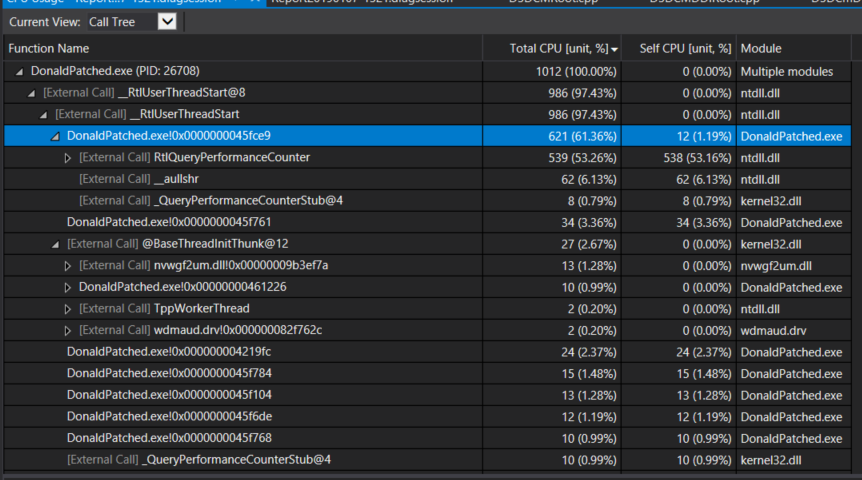Click the Multiple modules cell
This screenshot has width=862, height=480.
(x=793, y=71)
